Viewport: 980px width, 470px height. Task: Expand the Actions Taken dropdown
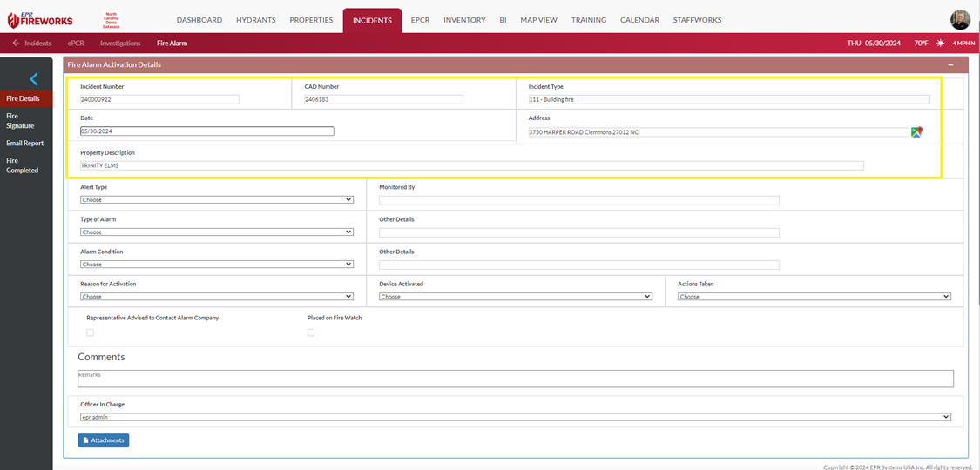(814, 297)
